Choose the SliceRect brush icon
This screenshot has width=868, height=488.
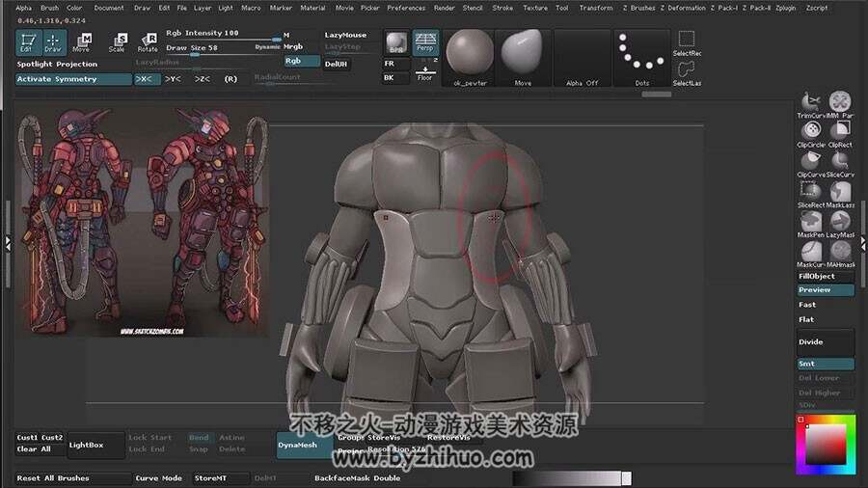tap(811, 195)
